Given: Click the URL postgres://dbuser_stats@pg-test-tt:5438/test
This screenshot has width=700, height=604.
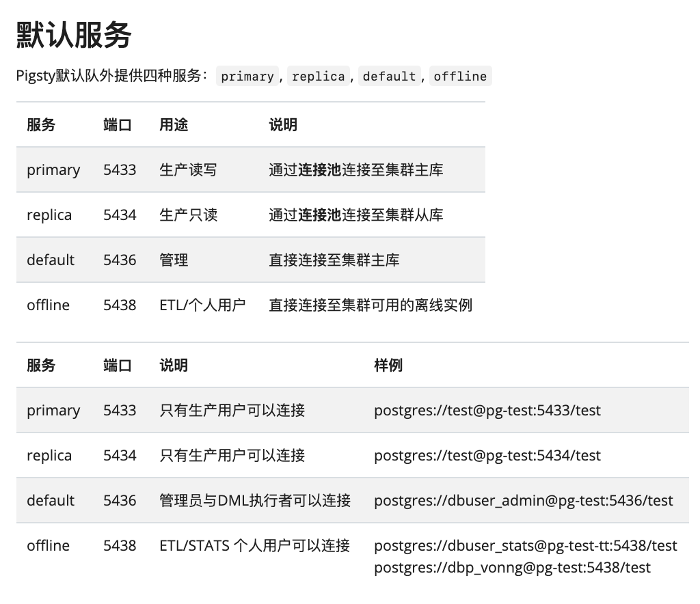Looking at the screenshot, I should coord(526,545).
